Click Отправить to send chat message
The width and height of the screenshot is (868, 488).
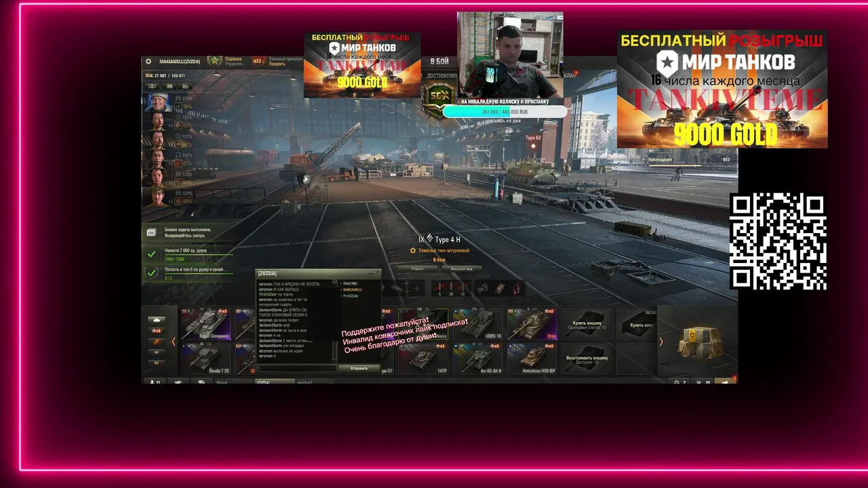tap(359, 368)
